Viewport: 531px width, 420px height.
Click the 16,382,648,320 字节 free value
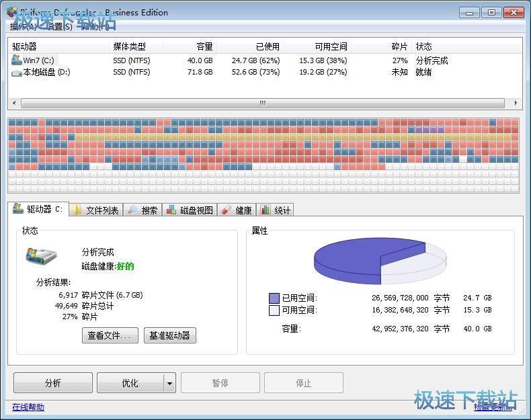(411, 310)
